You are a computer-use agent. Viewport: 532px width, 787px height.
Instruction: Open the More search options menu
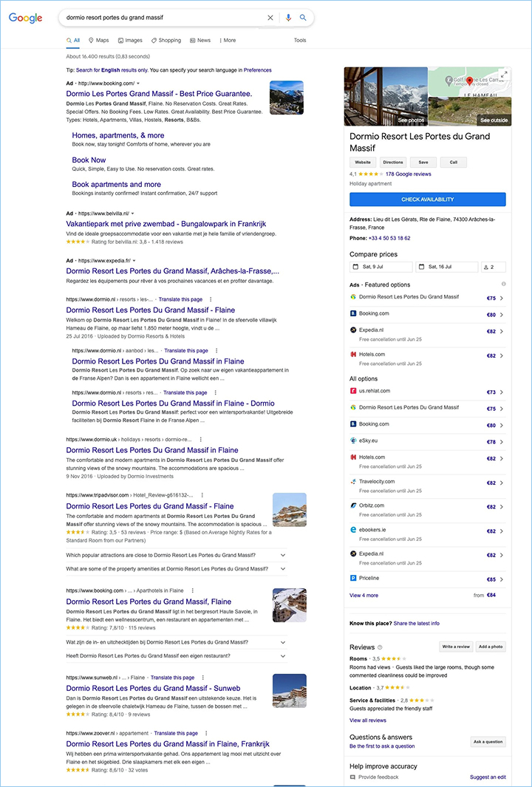tap(228, 40)
